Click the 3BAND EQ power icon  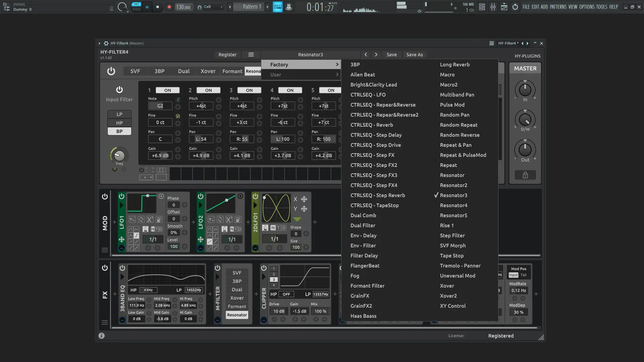(x=122, y=268)
